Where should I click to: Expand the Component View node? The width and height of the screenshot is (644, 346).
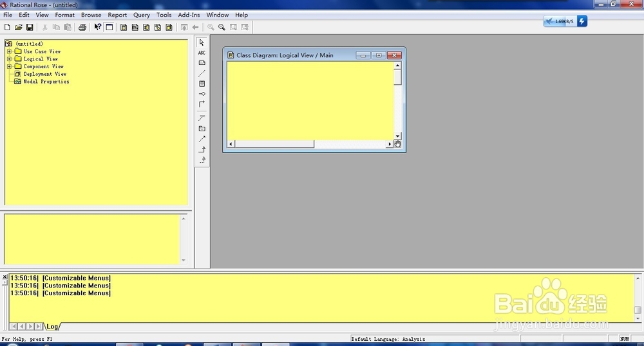pyautogui.click(x=9, y=66)
